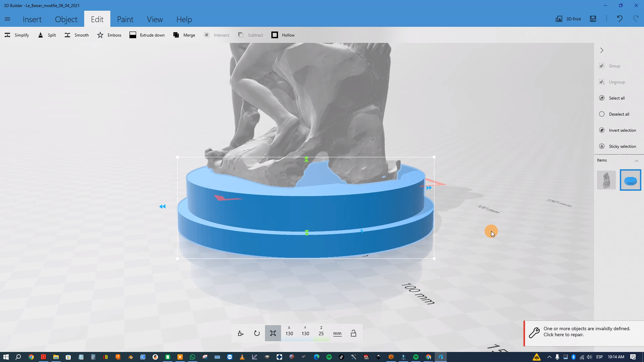Click the blue left double-arrow handle
This screenshot has height=362, width=644.
162,206
